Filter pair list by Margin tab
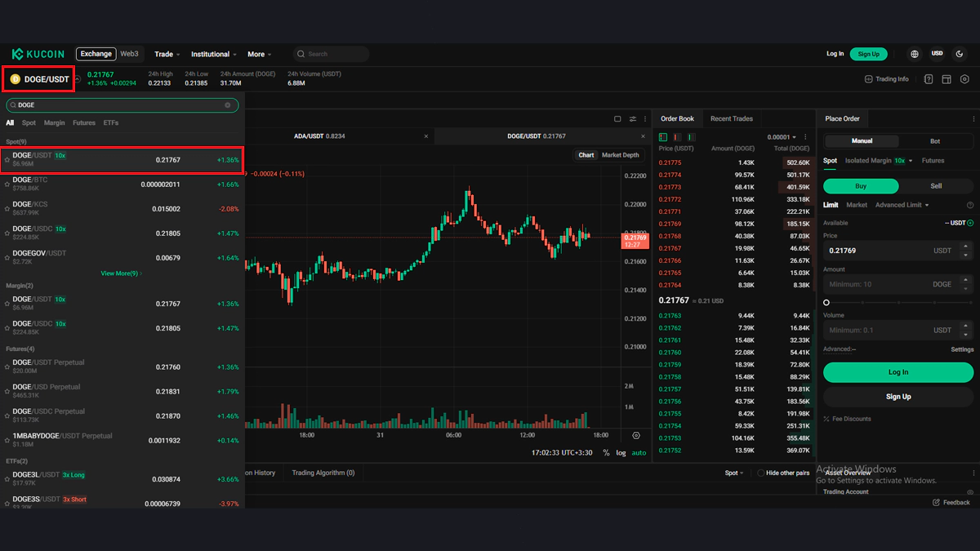 pos(54,123)
